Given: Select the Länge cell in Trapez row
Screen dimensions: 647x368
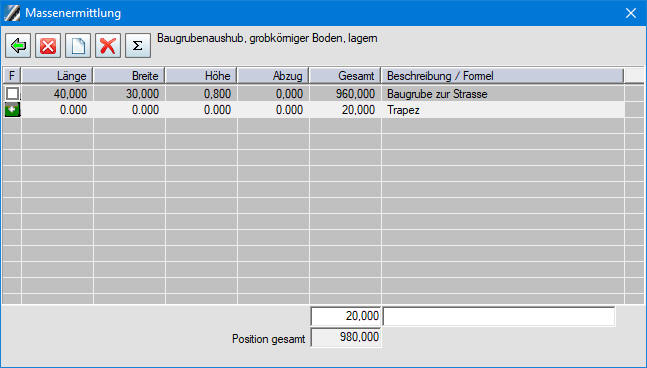Looking at the screenshot, I should click(57, 110).
